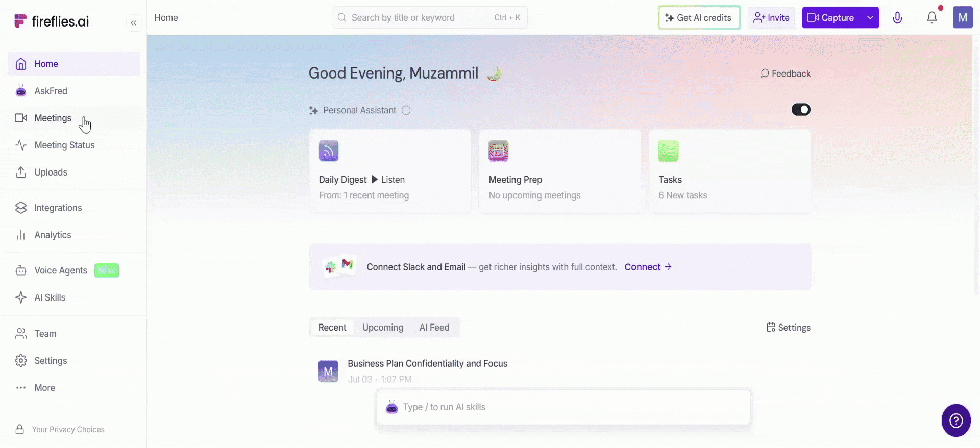Click the Home breadcrumb in header

click(166, 17)
